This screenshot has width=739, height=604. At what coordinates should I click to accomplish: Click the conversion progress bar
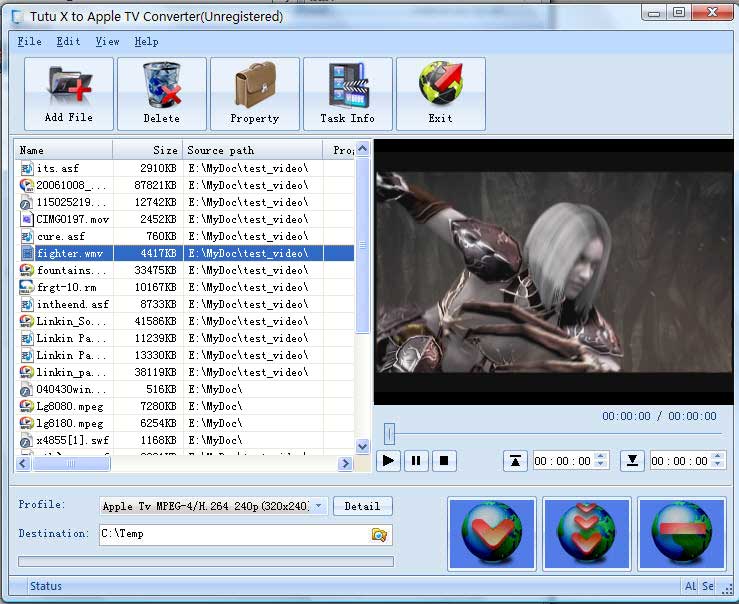coord(206,561)
